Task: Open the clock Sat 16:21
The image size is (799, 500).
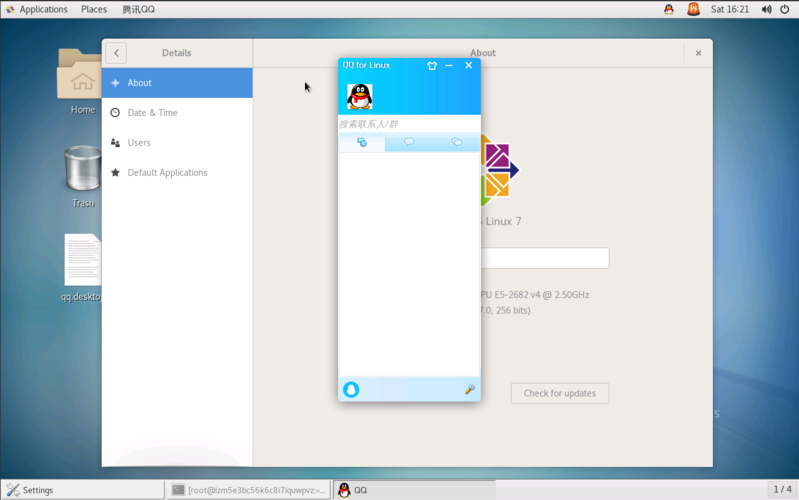Action: tap(730, 9)
